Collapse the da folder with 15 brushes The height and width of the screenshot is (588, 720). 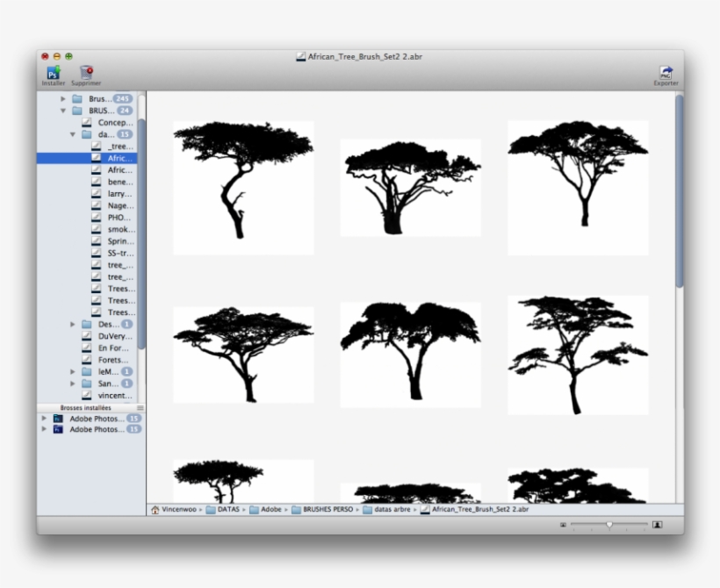[x=74, y=134]
